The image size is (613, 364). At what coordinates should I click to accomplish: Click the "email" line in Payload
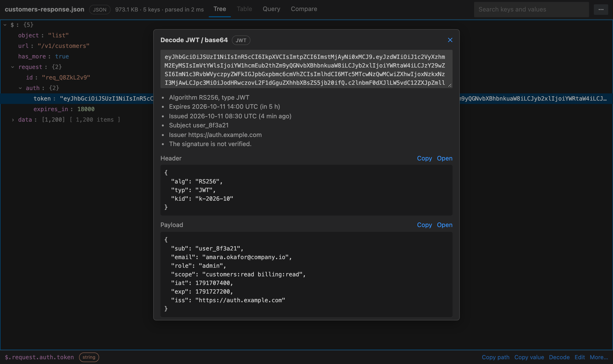(232, 257)
